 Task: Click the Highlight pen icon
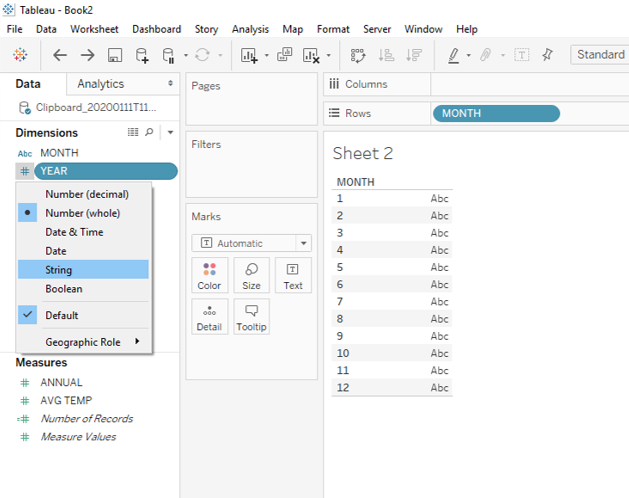point(454,55)
